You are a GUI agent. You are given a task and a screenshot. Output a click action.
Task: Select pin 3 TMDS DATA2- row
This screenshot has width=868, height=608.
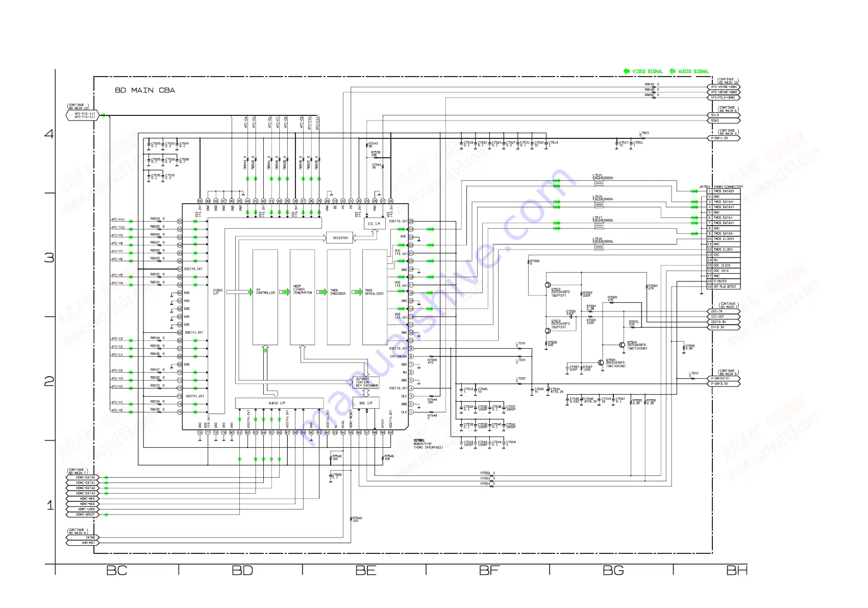724,202
